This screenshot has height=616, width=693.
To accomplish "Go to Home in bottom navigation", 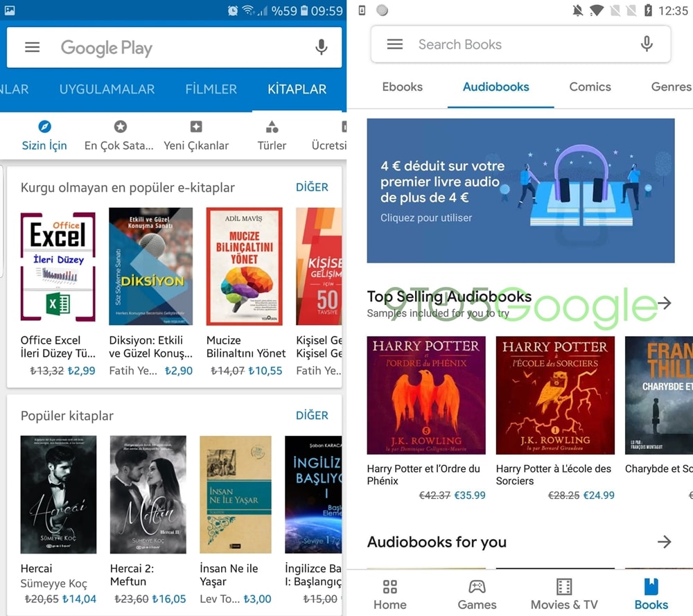I will pyautogui.click(x=389, y=595).
